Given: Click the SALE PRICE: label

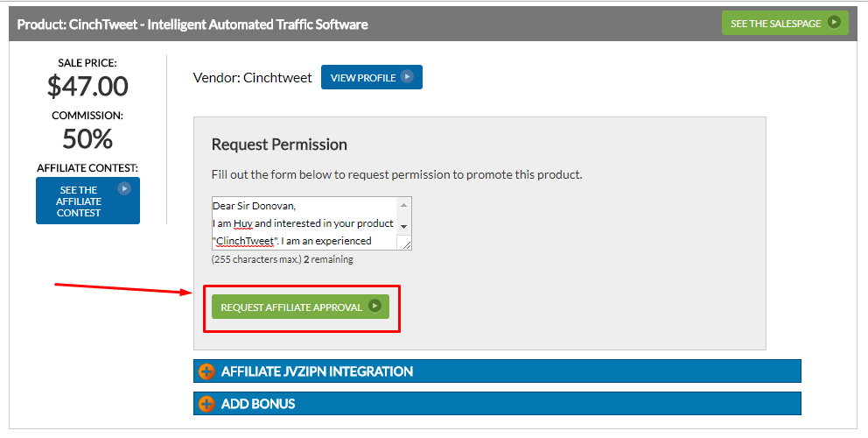Looking at the screenshot, I should pos(87,63).
